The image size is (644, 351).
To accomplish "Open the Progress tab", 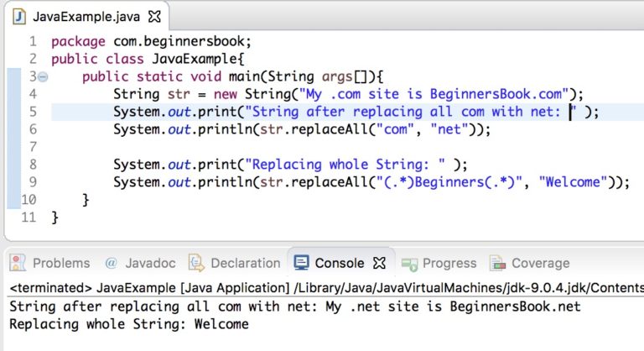I will (x=439, y=263).
